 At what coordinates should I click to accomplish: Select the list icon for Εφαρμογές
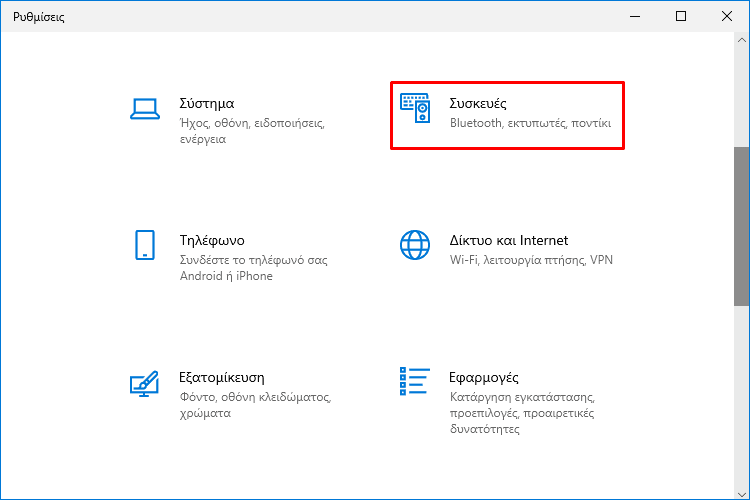click(415, 381)
